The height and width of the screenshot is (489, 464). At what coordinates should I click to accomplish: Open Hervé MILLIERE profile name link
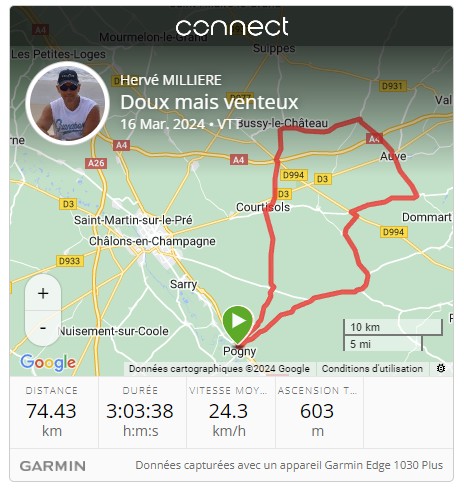click(171, 80)
